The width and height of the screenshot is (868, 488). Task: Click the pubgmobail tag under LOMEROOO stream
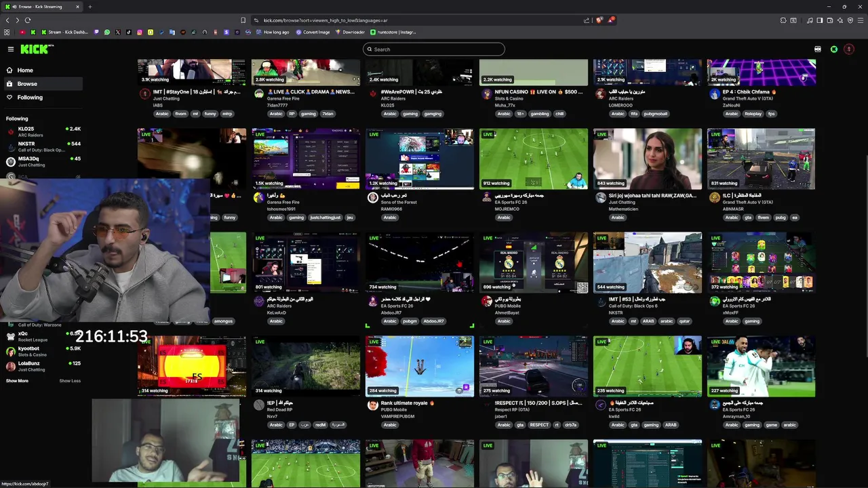coord(656,114)
